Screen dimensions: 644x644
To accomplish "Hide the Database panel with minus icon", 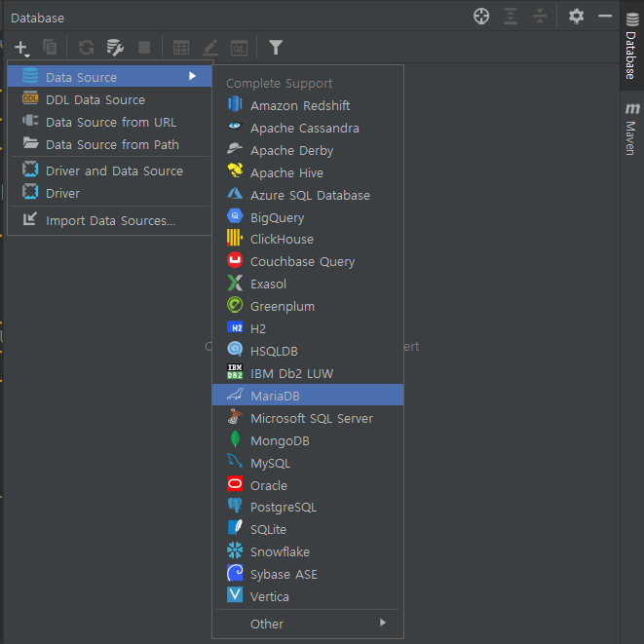I will point(605,17).
